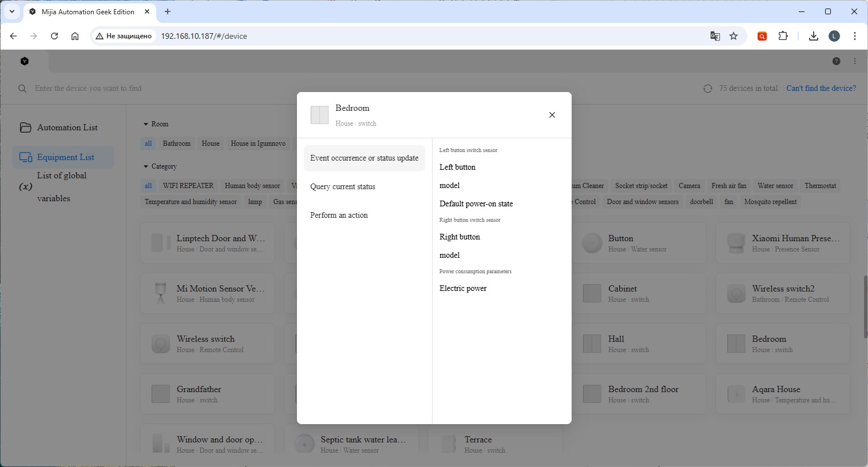The width and height of the screenshot is (868, 467).
Task: Reload the browser page
Action: coord(54,36)
